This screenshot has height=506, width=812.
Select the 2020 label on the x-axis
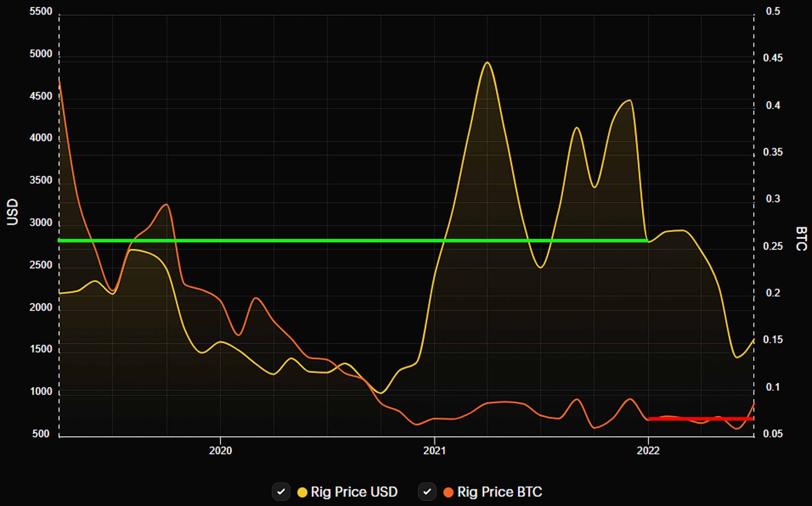[x=220, y=450]
